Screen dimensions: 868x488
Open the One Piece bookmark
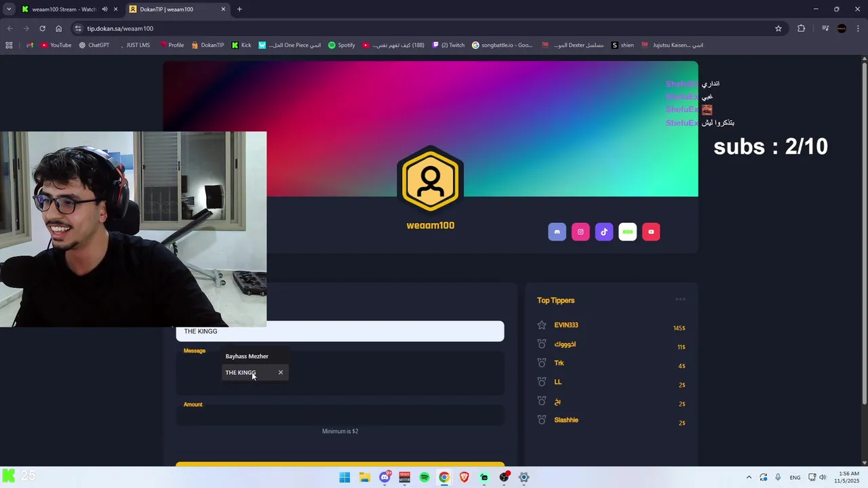tap(290, 45)
